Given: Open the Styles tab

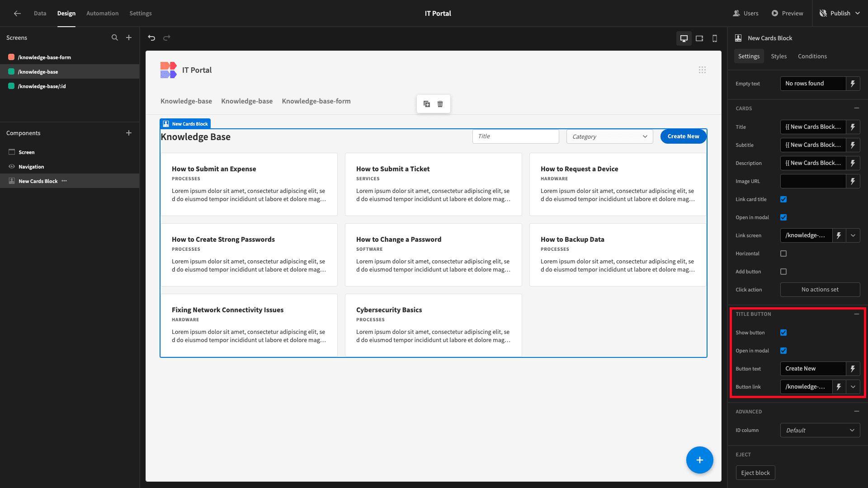Looking at the screenshot, I should click(778, 56).
